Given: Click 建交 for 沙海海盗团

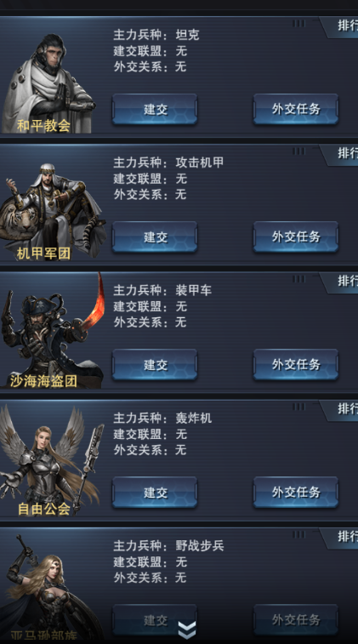Looking at the screenshot, I should pyautogui.click(x=155, y=365).
